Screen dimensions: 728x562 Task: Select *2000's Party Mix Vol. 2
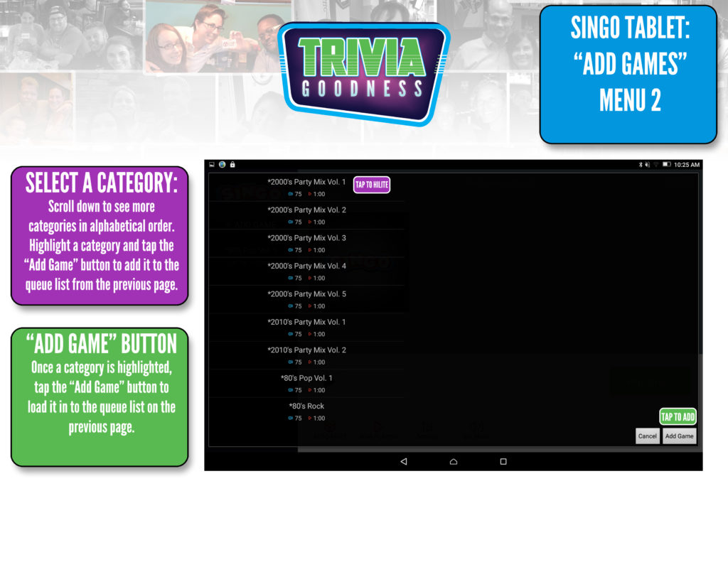306,215
